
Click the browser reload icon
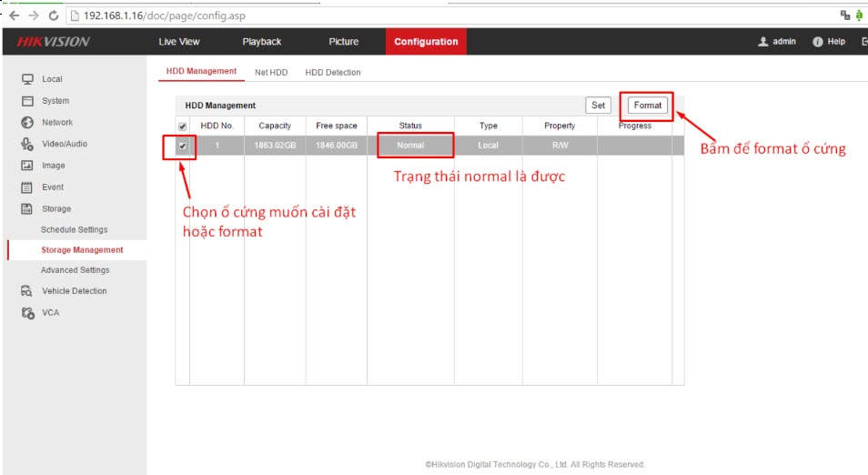tap(54, 15)
